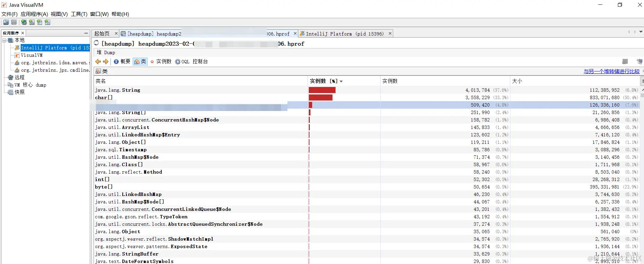
Task: Click the 4,013,784 instance count value
Action: tap(477, 90)
